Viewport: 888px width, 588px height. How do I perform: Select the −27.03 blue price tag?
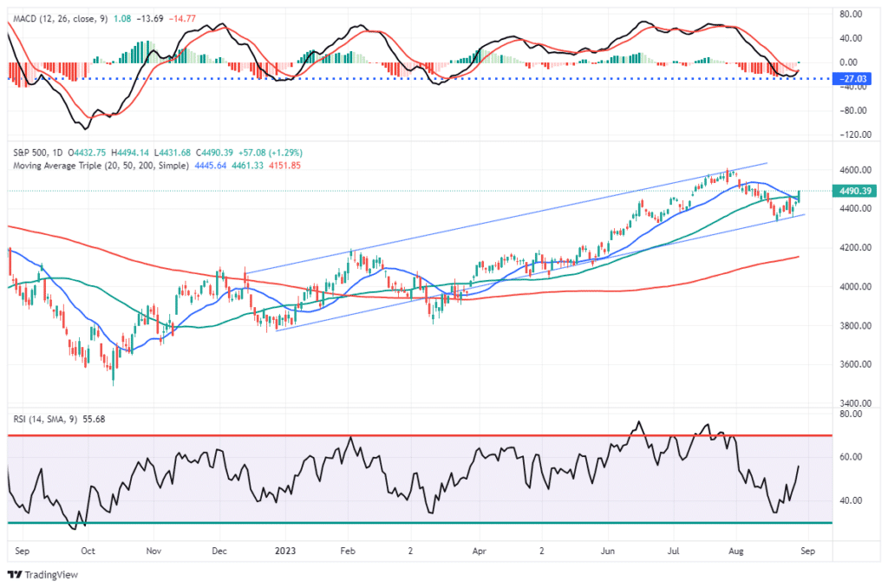[852, 79]
